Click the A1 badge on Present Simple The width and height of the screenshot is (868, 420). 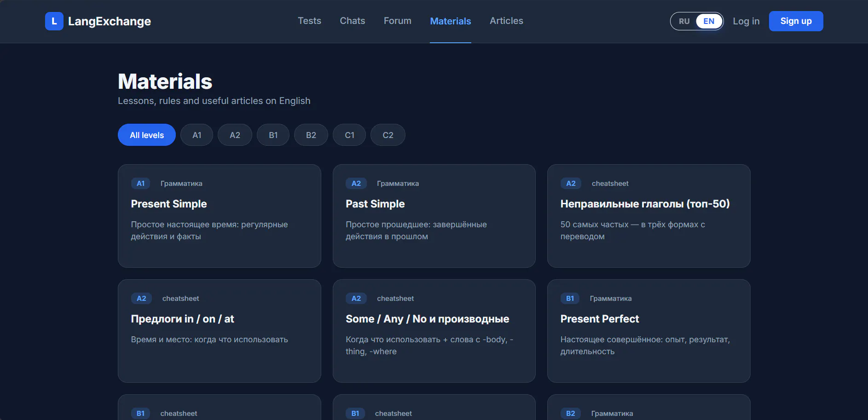tap(141, 183)
